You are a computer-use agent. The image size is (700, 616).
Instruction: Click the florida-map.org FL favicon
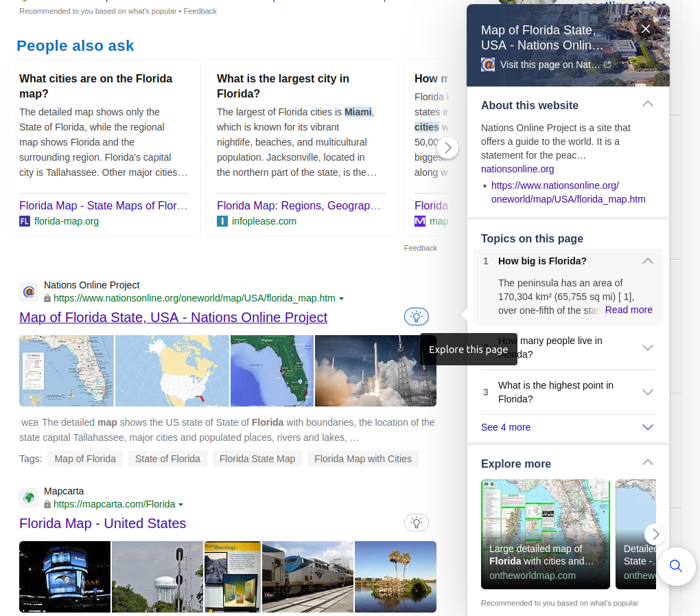coord(25,221)
